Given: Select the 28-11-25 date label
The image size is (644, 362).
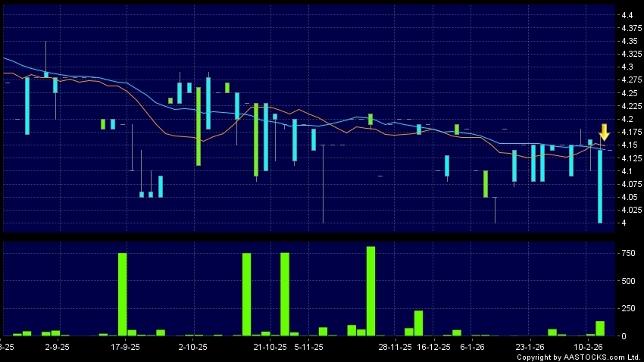Looking at the screenshot, I should coord(395,346).
